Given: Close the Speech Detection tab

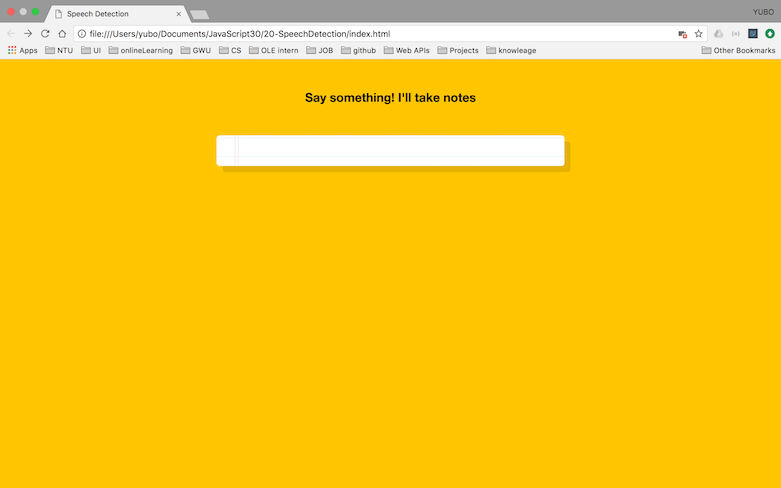Looking at the screenshot, I should 179,14.
